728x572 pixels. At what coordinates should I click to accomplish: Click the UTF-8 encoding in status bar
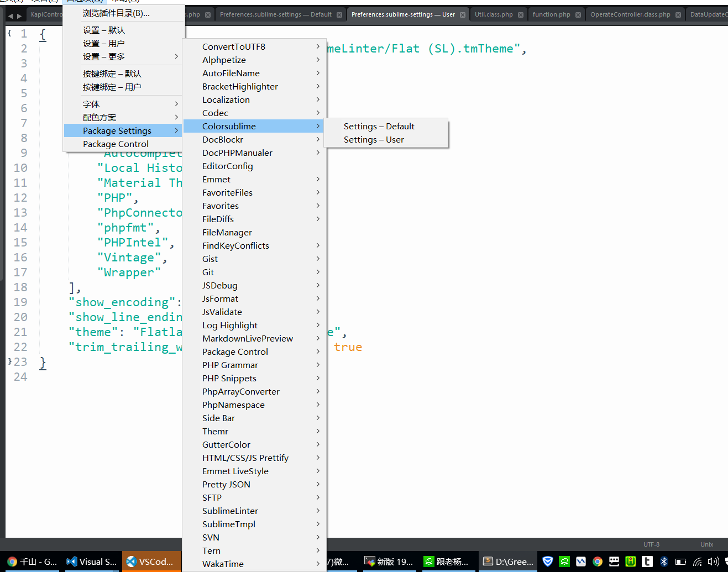coord(651,544)
